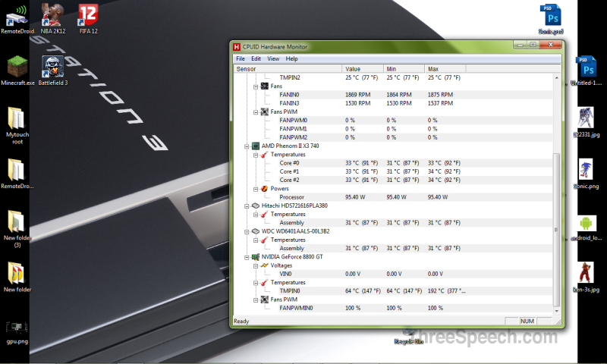Select the ken-3s.jpg desktop image
The height and width of the screenshot is (364, 607).
586,277
